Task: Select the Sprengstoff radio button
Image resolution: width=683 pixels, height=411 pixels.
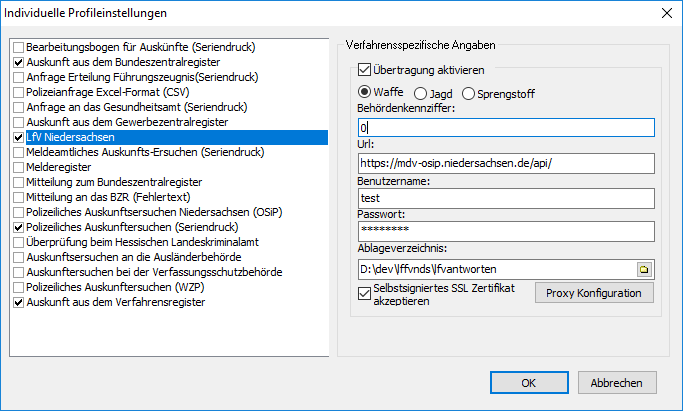Action: point(471,93)
